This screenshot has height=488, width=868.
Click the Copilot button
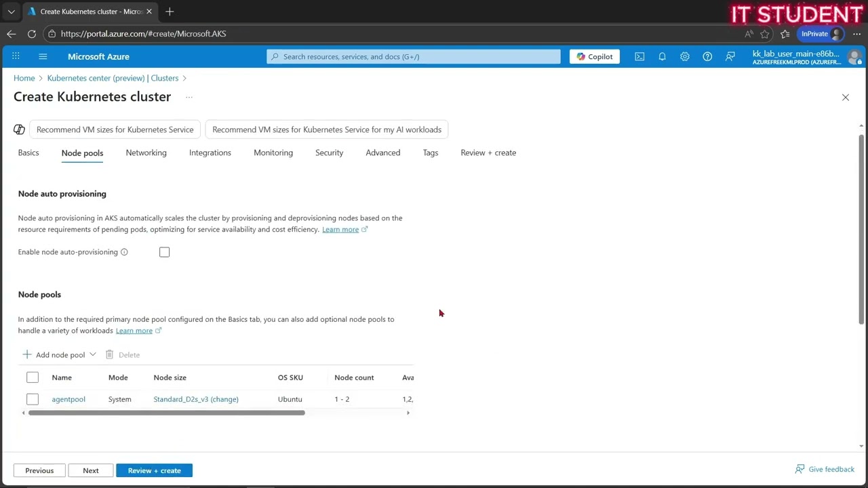(595, 56)
